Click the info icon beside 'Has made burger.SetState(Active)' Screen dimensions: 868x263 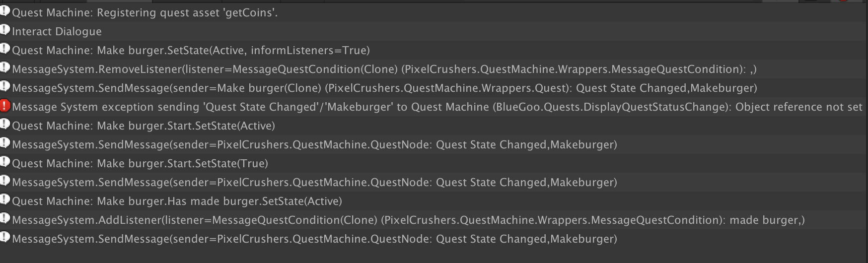coord(5,200)
